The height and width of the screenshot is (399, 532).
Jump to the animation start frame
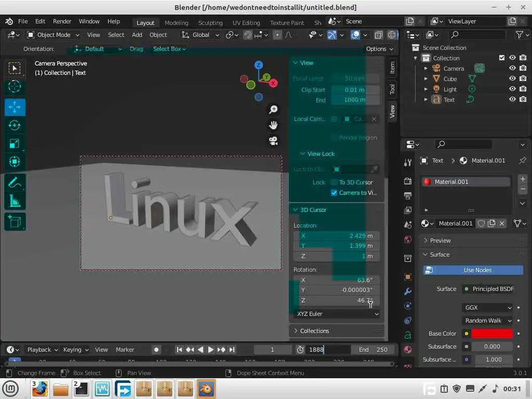pos(179,350)
